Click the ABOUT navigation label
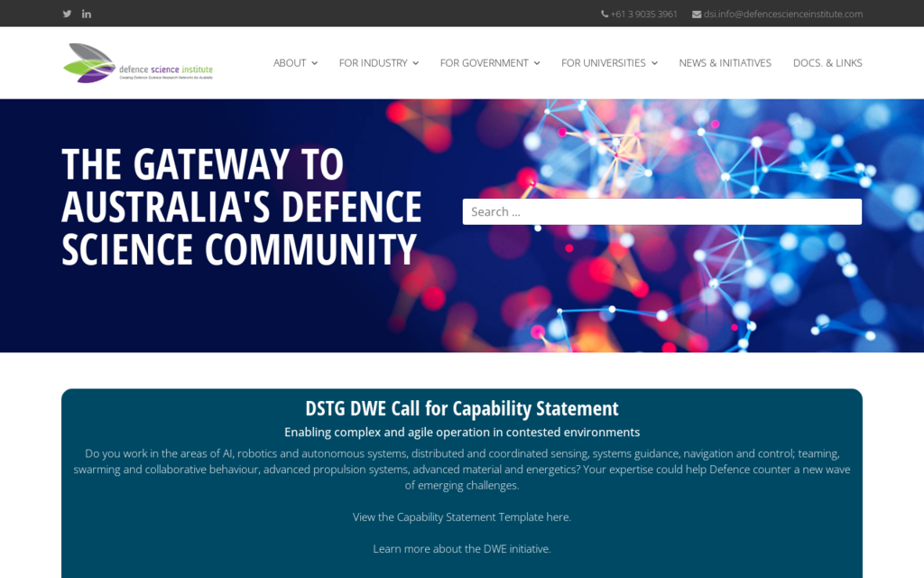Image resolution: width=924 pixels, height=578 pixels. pyautogui.click(x=289, y=63)
